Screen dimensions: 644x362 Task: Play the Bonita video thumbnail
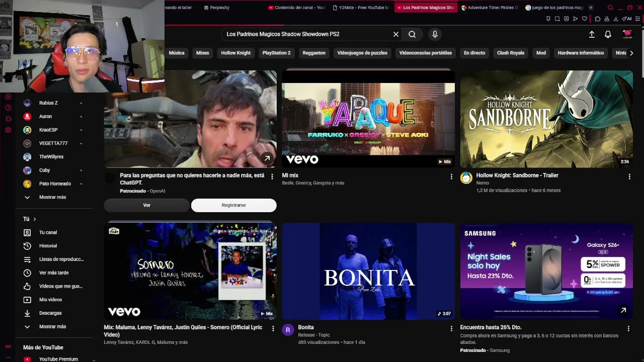pos(368,271)
